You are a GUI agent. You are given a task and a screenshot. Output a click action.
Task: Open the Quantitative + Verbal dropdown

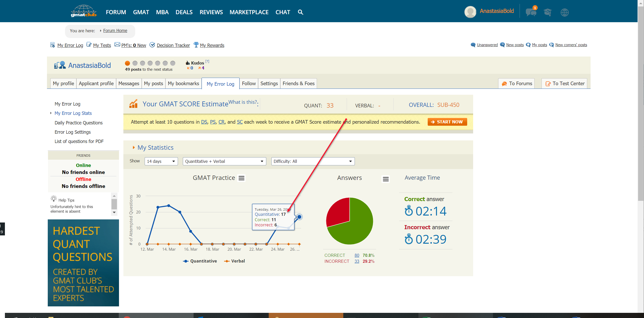point(224,161)
